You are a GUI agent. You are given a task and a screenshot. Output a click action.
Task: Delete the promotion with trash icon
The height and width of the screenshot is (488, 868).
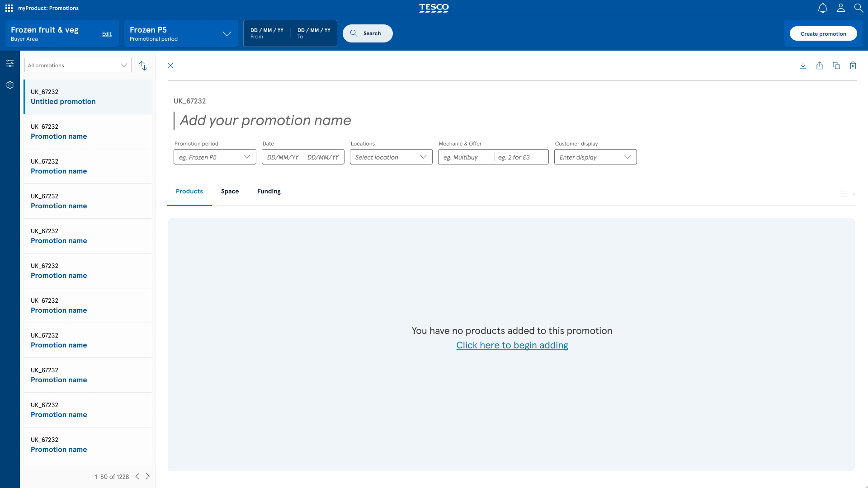tap(853, 66)
